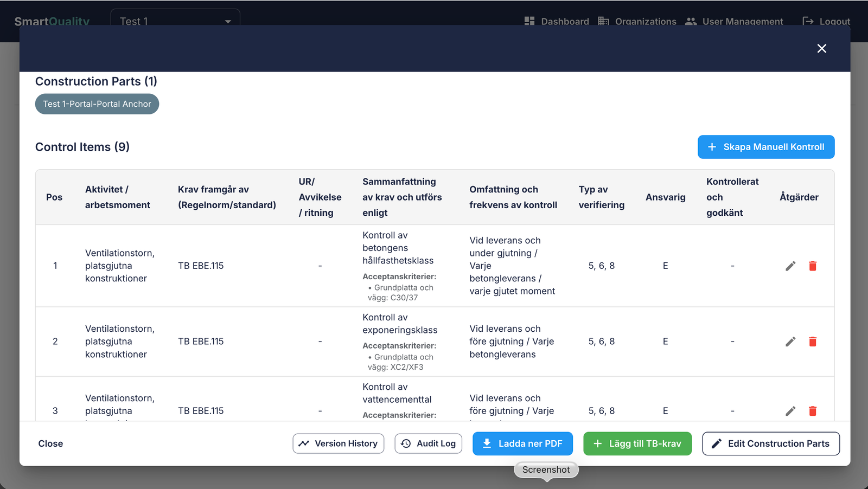Click Edit Construction Parts button

pos(771,443)
